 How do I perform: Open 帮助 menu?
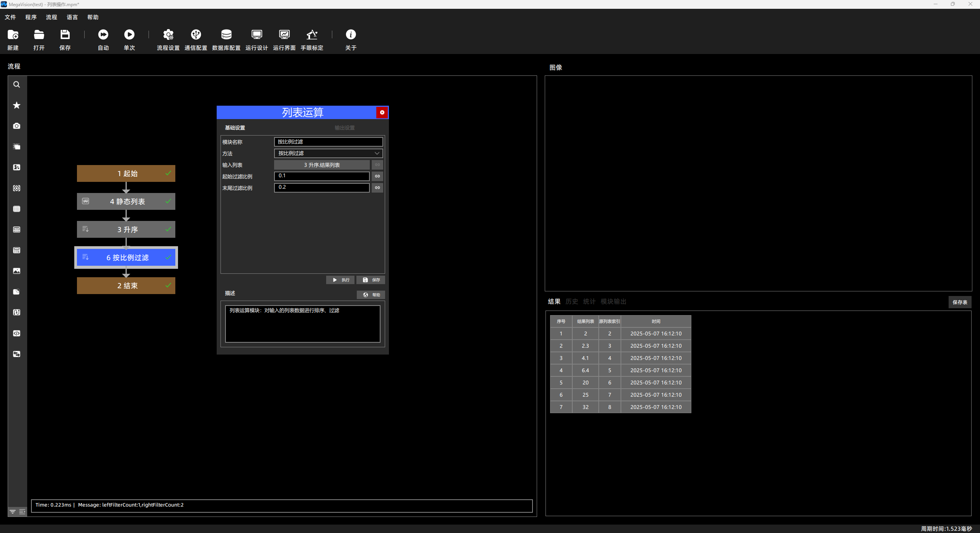[x=93, y=17]
